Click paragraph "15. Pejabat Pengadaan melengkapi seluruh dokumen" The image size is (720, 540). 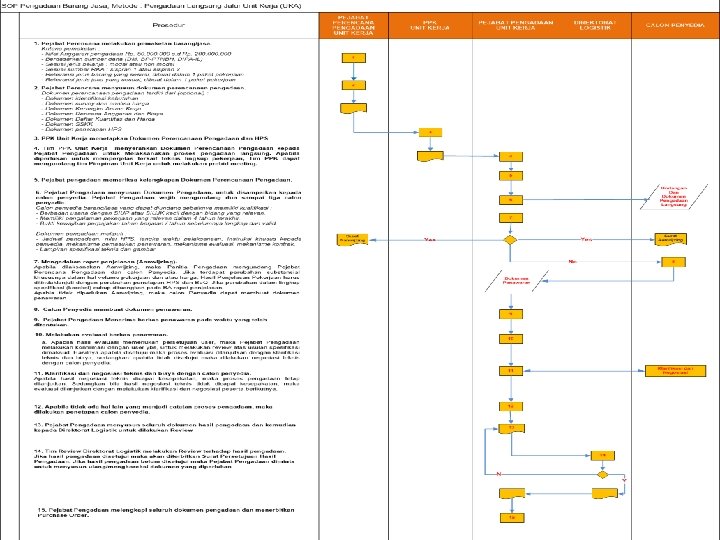pos(166,512)
